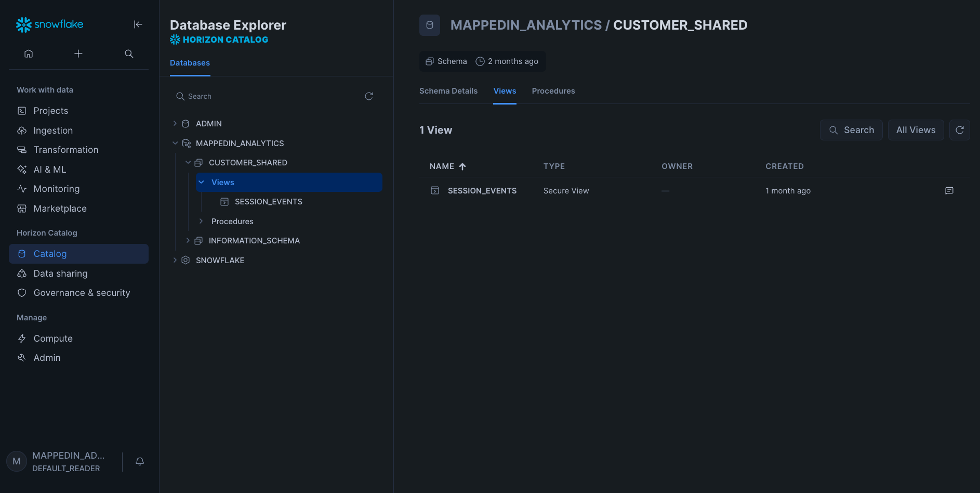Open MAPPEDIN_AD... account role switcher
980x493 pixels.
coord(69,461)
